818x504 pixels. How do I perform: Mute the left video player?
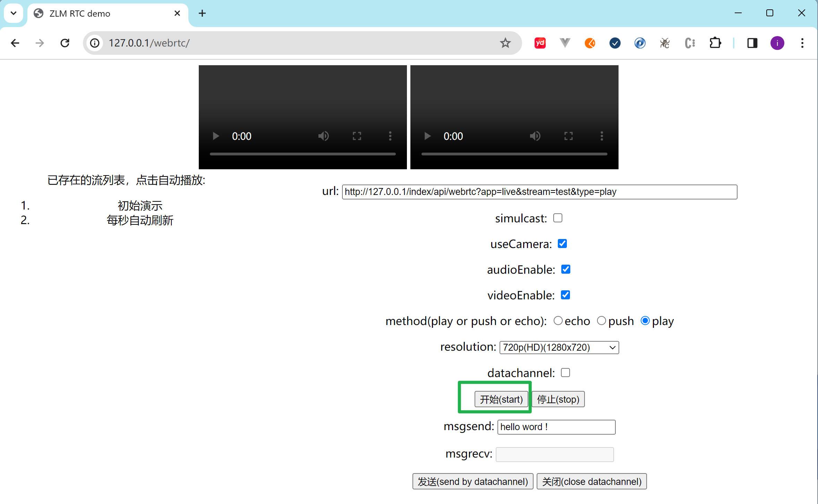pyautogui.click(x=323, y=136)
